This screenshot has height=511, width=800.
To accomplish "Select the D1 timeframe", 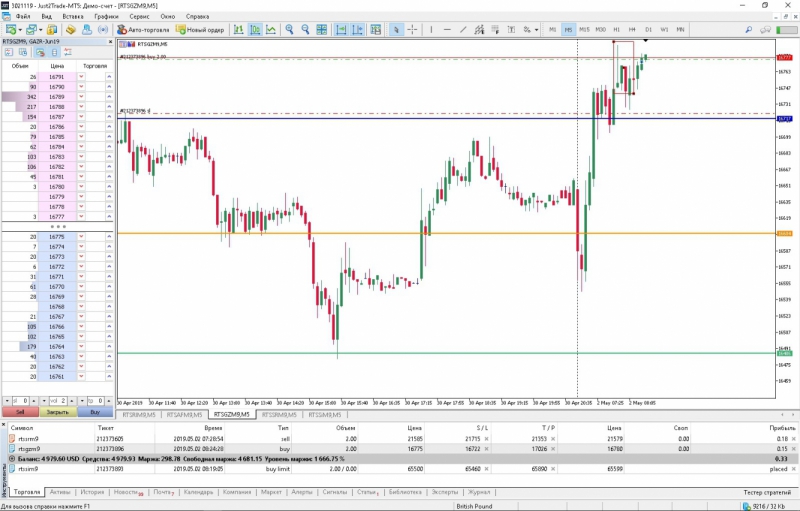I will (648, 30).
